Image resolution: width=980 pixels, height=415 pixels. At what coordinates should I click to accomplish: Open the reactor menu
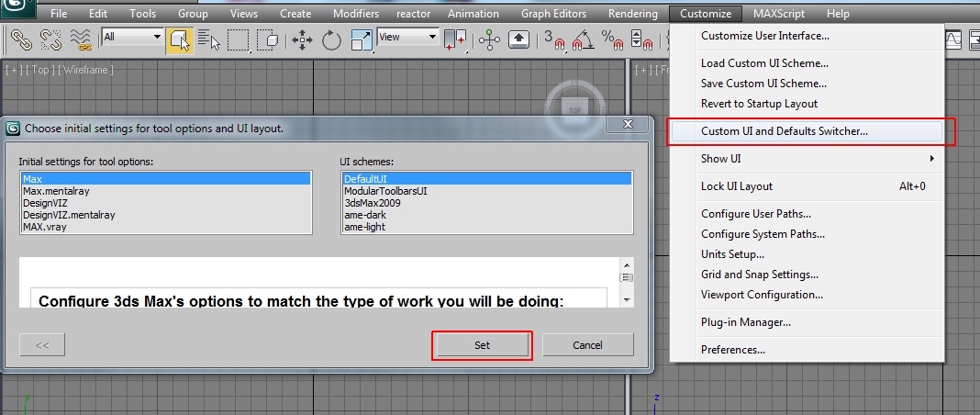coord(413,13)
